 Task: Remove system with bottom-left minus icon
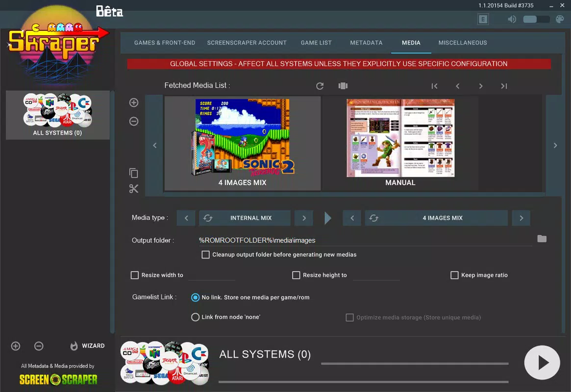click(x=39, y=346)
